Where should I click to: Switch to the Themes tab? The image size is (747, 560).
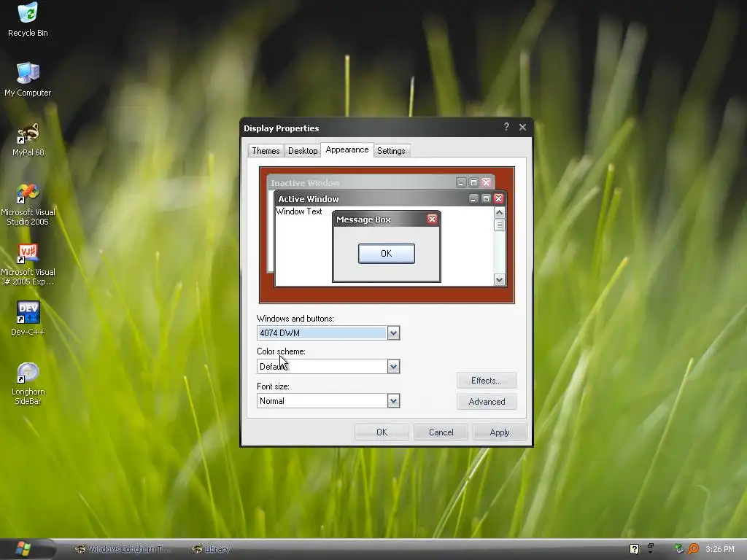(266, 150)
